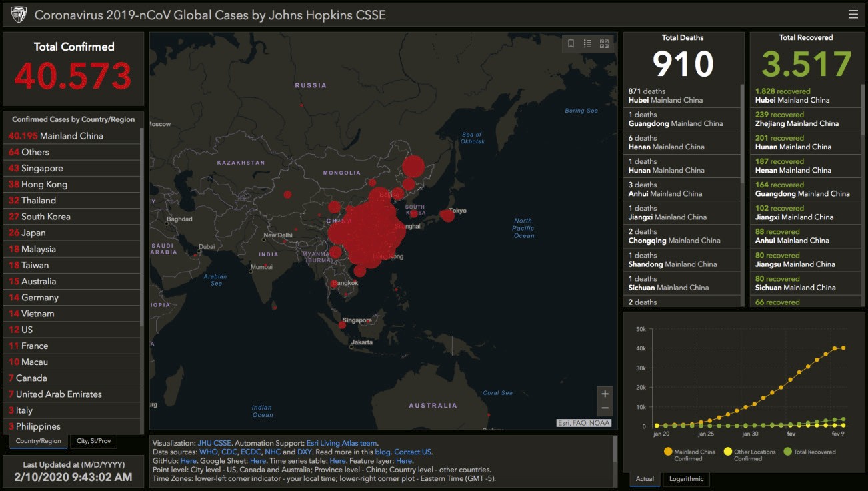Click the Johns Hopkins shield logo
The width and height of the screenshot is (868, 491).
19,15
